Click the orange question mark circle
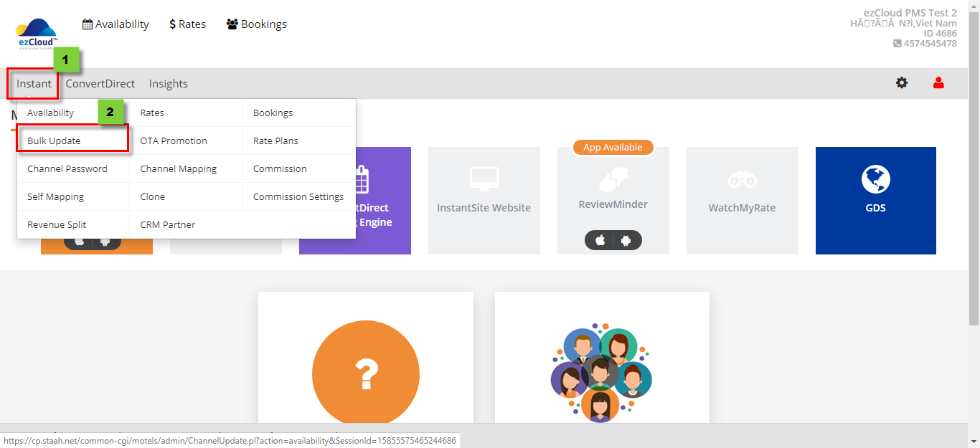Image resolution: width=980 pixels, height=448 pixels. pos(365,373)
